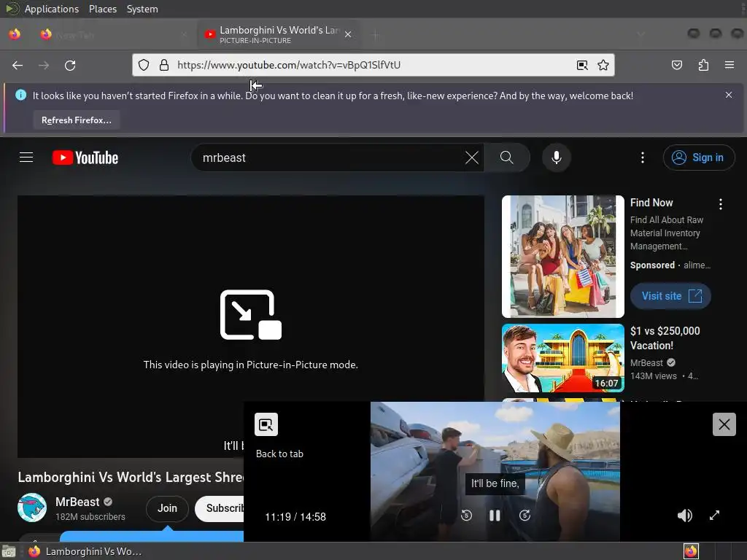Click the Firefox icon in the bottom-right tray
The height and width of the screenshot is (560, 747).
pos(691,551)
